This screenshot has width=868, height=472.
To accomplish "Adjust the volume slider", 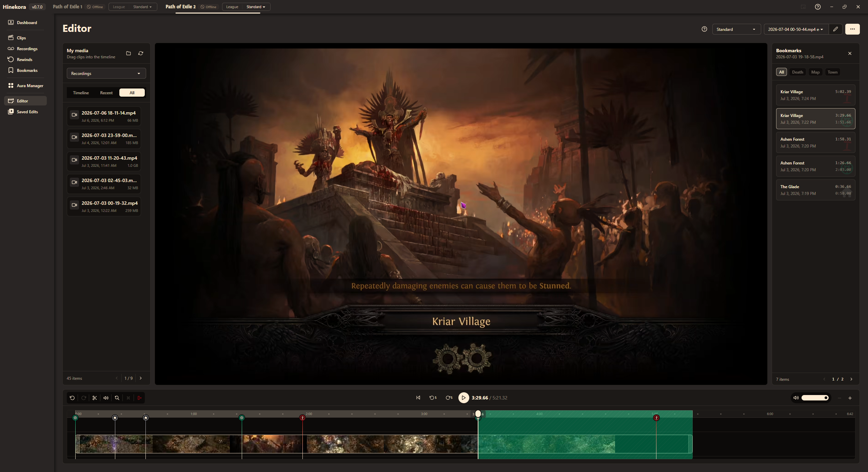I will coord(815,398).
